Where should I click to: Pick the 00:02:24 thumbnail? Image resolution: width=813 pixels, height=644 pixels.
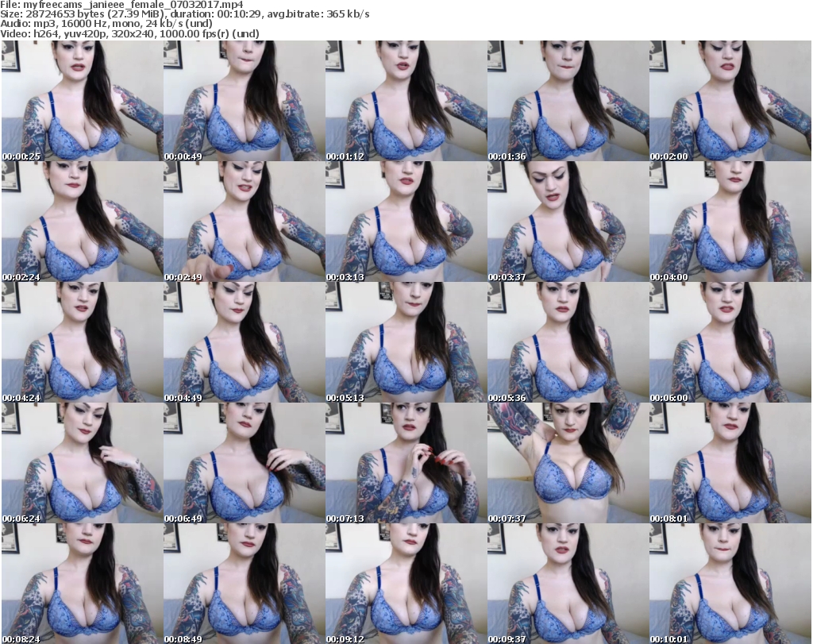click(82, 222)
